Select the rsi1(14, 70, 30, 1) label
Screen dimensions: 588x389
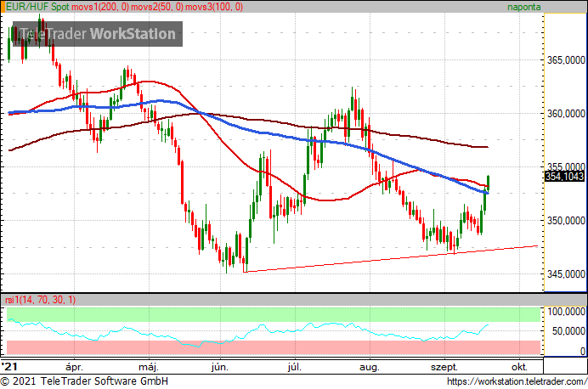[x=40, y=300]
